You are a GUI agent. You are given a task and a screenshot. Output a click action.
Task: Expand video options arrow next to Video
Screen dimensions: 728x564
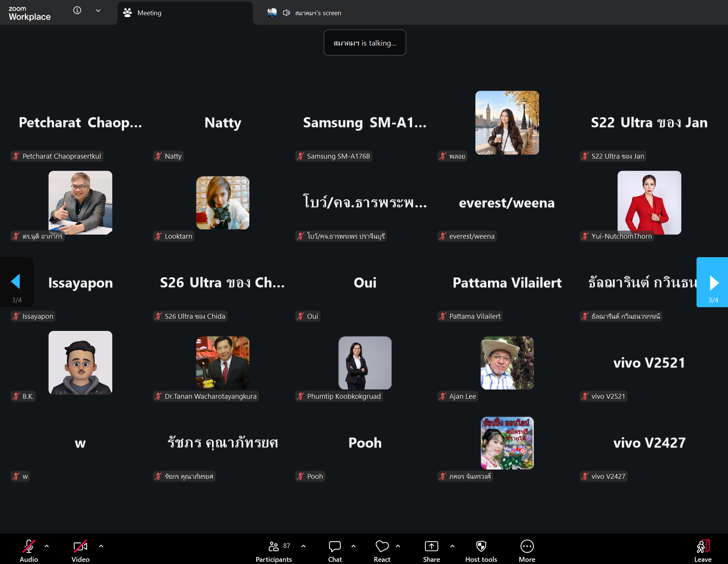pos(101,546)
